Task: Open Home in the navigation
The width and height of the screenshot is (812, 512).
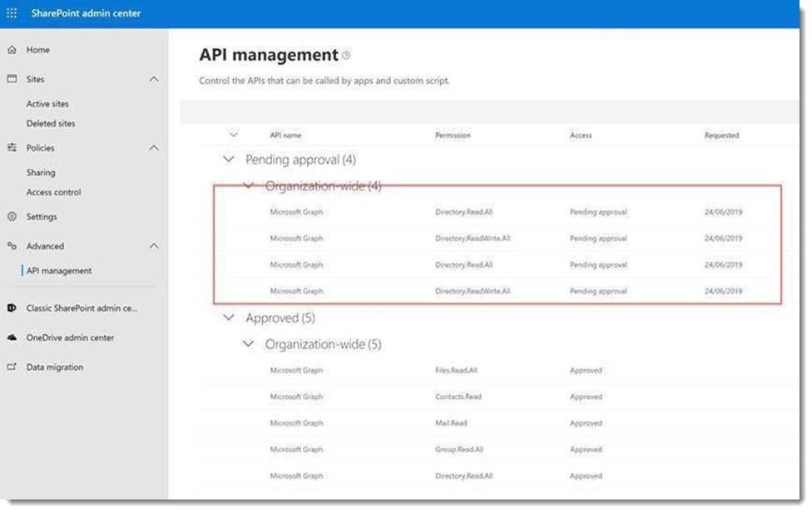Action: pyautogui.click(x=37, y=50)
